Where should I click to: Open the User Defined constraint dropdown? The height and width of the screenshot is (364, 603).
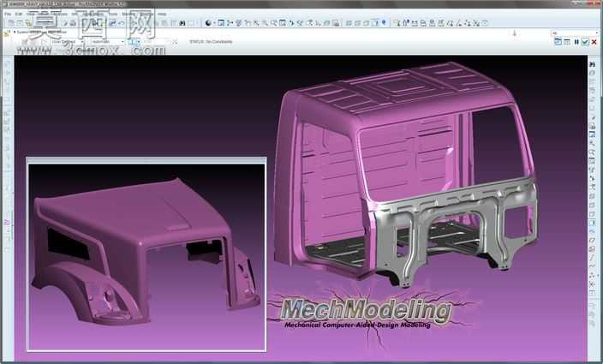tap(66, 41)
